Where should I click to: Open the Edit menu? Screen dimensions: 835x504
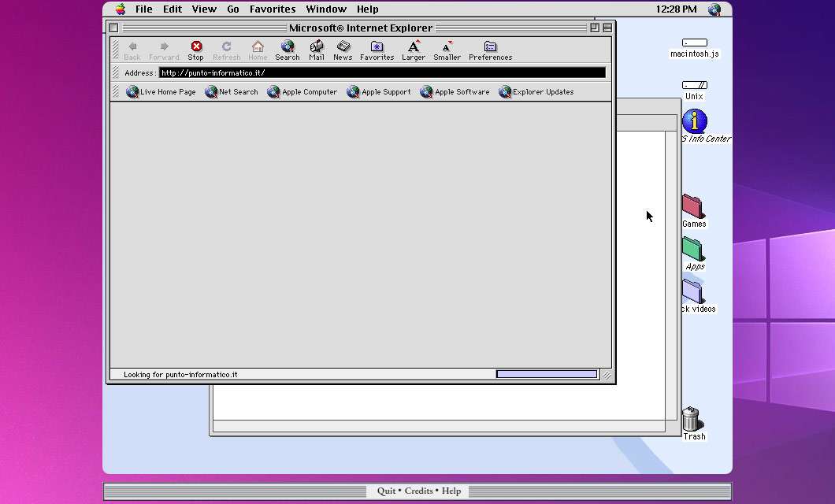pyautogui.click(x=173, y=9)
